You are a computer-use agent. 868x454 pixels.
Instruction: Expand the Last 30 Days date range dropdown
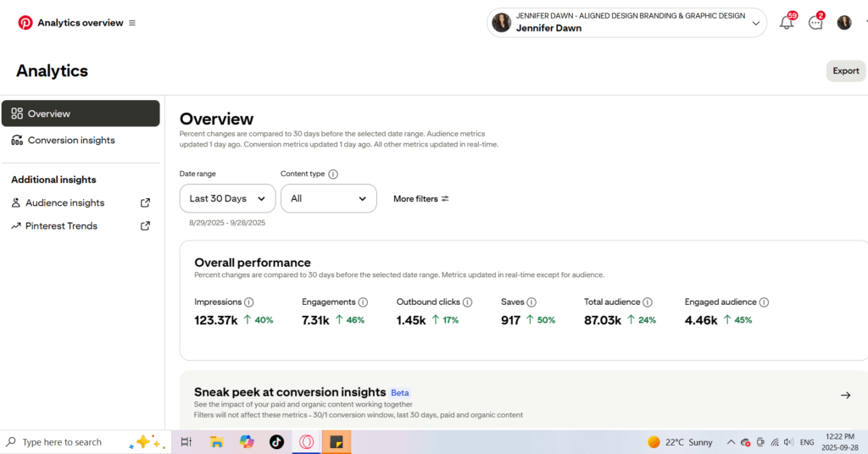(x=227, y=198)
